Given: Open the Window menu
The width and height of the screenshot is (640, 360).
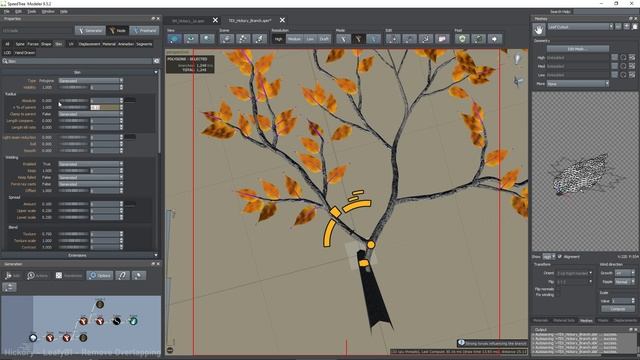Looking at the screenshot, I should pos(48,11).
